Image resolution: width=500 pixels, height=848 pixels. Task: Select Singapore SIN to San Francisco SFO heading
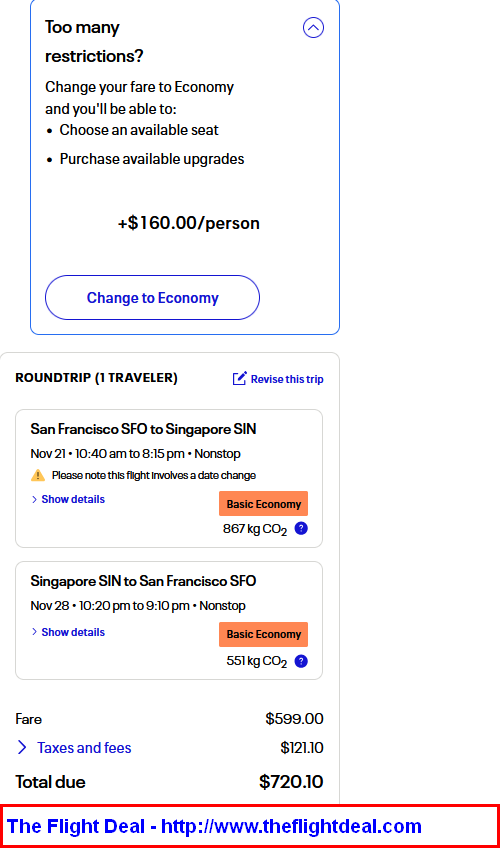[143, 581]
